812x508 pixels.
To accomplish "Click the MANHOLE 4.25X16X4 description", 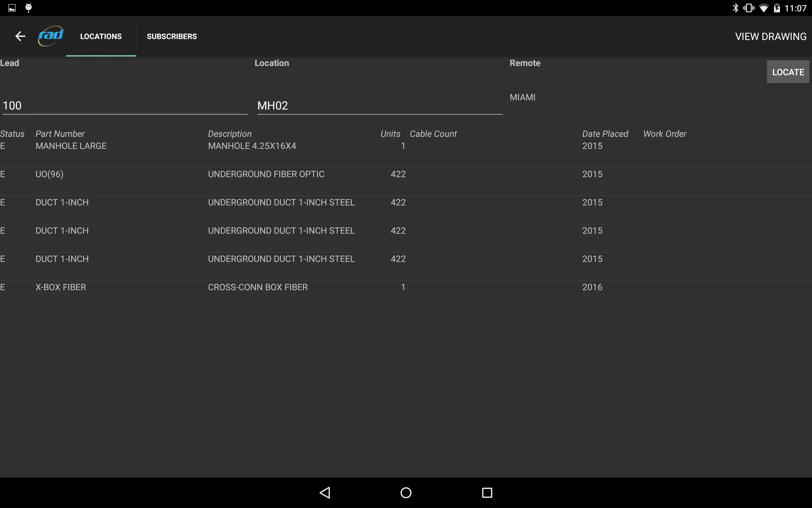I will point(252,146).
